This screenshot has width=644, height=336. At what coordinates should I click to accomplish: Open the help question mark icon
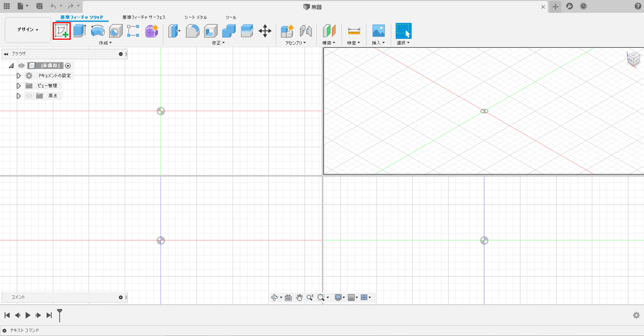click(638, 6)
